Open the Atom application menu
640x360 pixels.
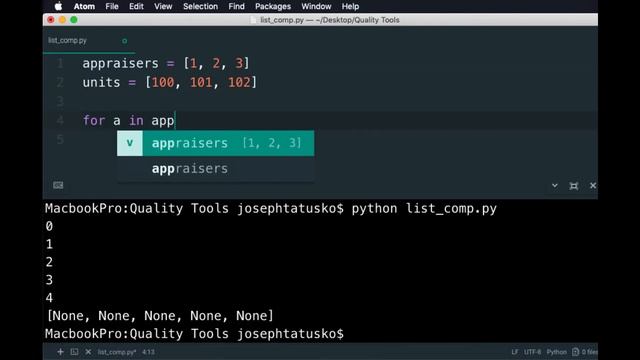[84, 7]
